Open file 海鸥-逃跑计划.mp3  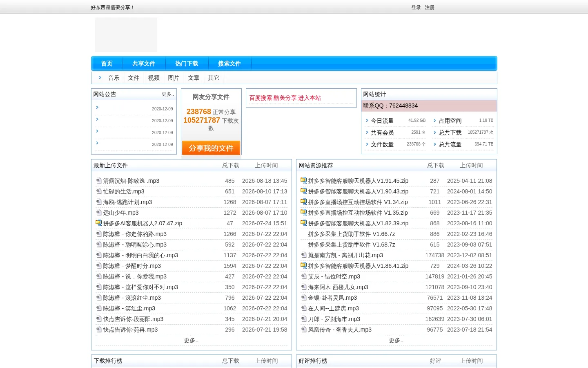point(127,202)
